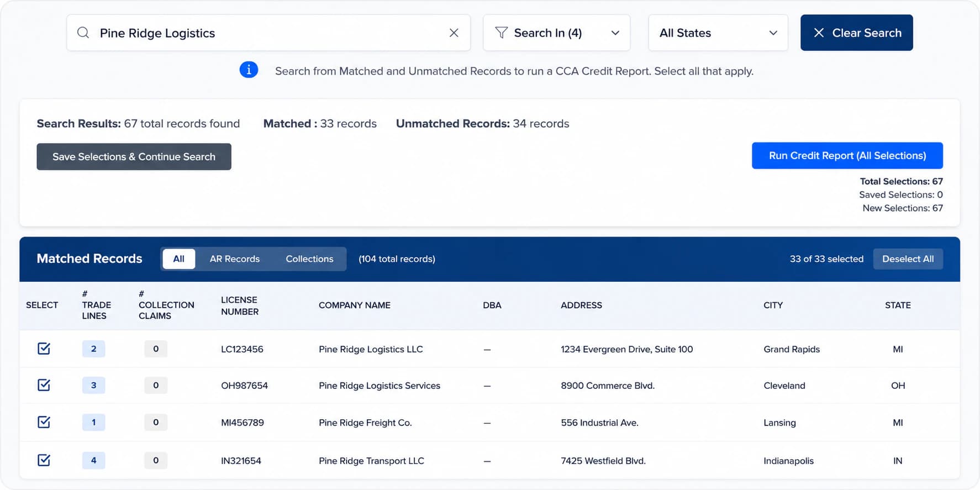This screenshot has width=980, height=490.
Task: Click the blue info icon
Action: (x=249, y=70)
